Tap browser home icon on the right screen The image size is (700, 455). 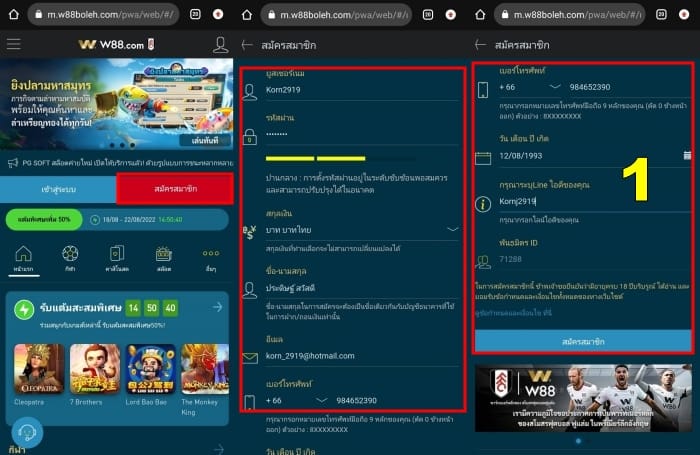(x=480, y=14)
